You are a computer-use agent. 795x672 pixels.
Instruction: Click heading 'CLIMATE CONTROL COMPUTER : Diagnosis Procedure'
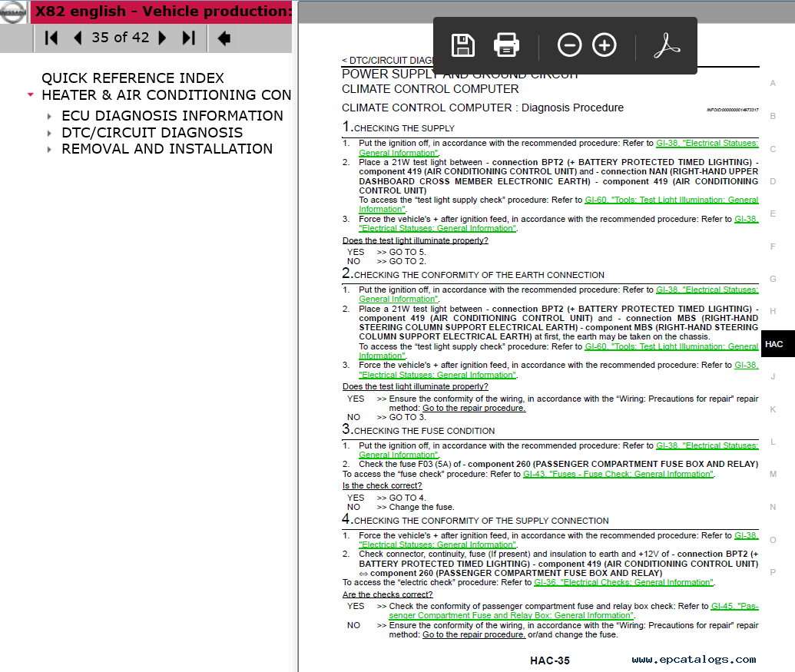[x=482, y=108]
